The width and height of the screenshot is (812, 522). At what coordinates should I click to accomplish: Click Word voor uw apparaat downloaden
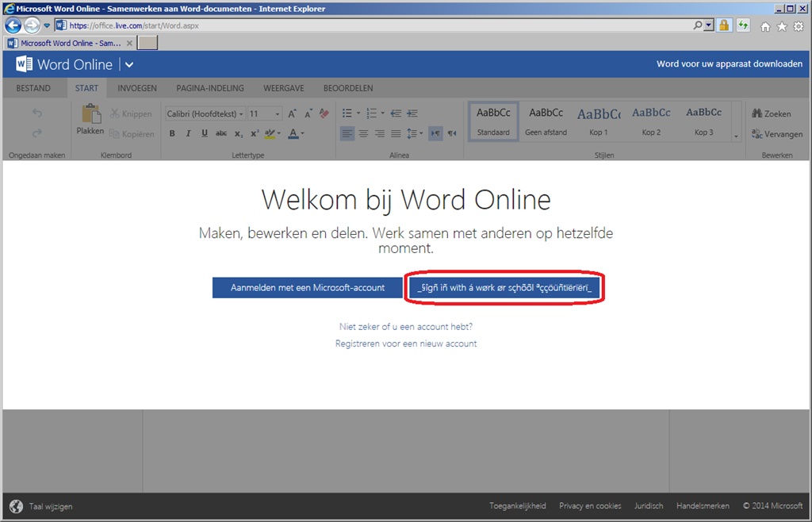click(x=730, y=63)
